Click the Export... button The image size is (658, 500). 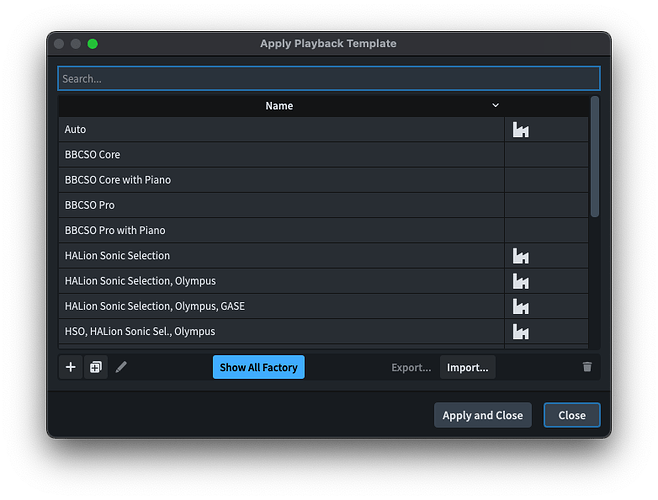click(411, 367)
